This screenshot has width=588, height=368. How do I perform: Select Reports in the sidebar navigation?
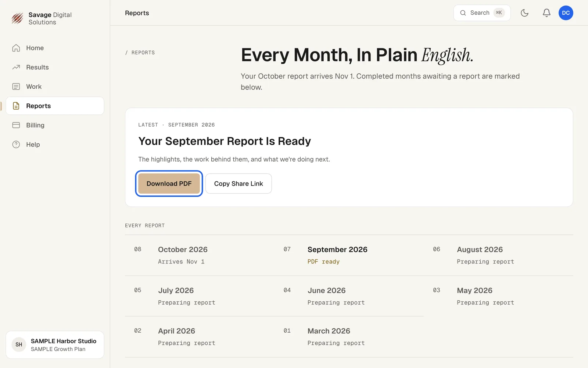coord(55,106)
